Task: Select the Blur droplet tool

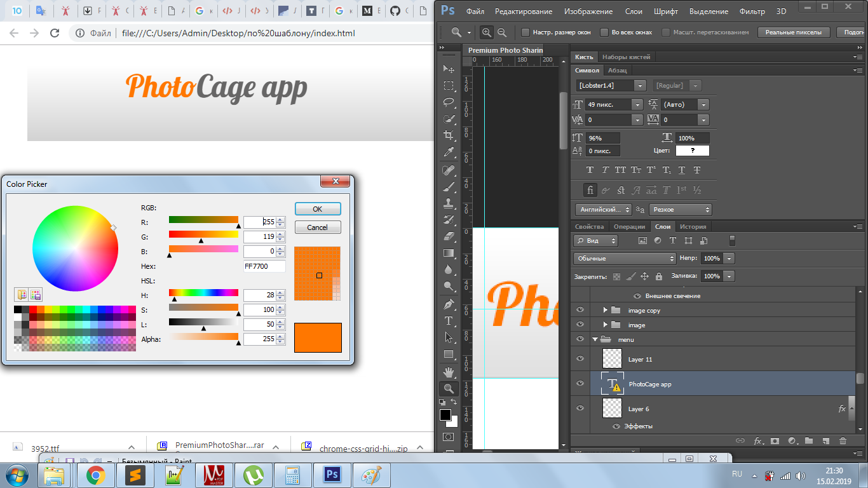Action: coord(449,269)
